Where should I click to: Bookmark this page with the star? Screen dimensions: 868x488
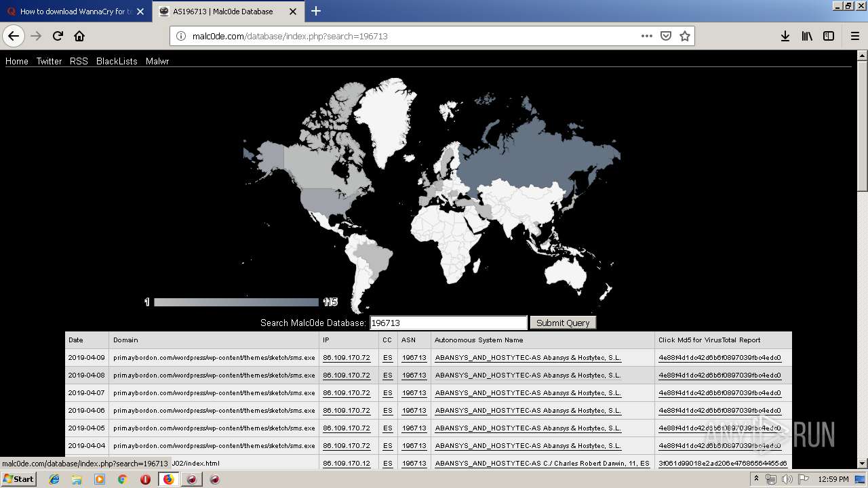coord(685,36)
